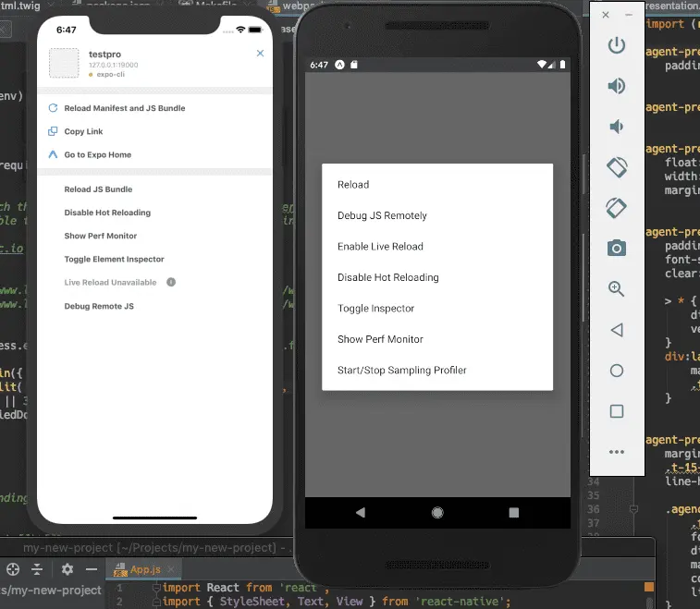700x609 pixels.
Task: Lower volume using emulator volume down icon
Action: [x=617, y=127]
